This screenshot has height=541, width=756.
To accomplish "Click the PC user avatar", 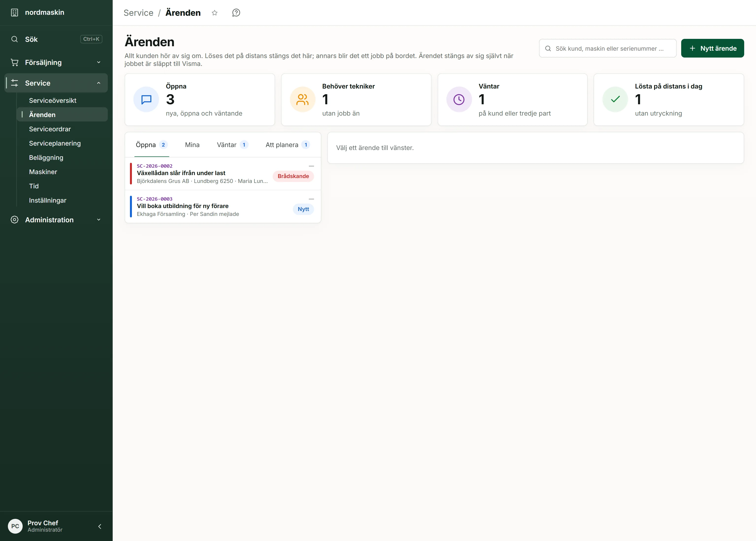I will [x=15, y=526].
